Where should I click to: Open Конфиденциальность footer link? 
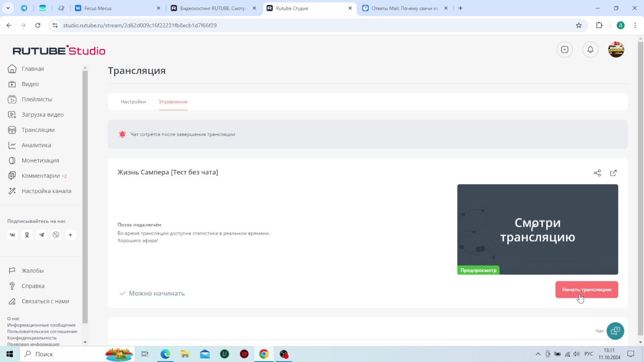pyautogui.click(x=32, y=338)
